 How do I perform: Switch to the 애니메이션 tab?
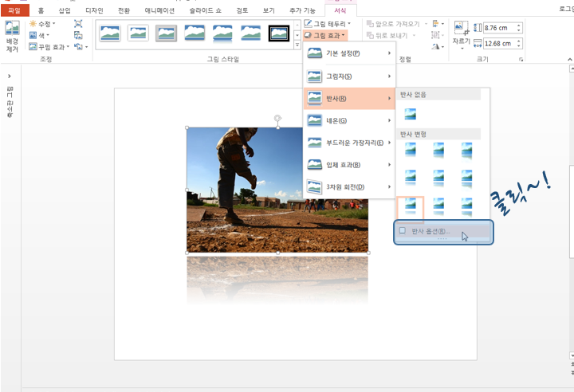(x=159, y=10)
